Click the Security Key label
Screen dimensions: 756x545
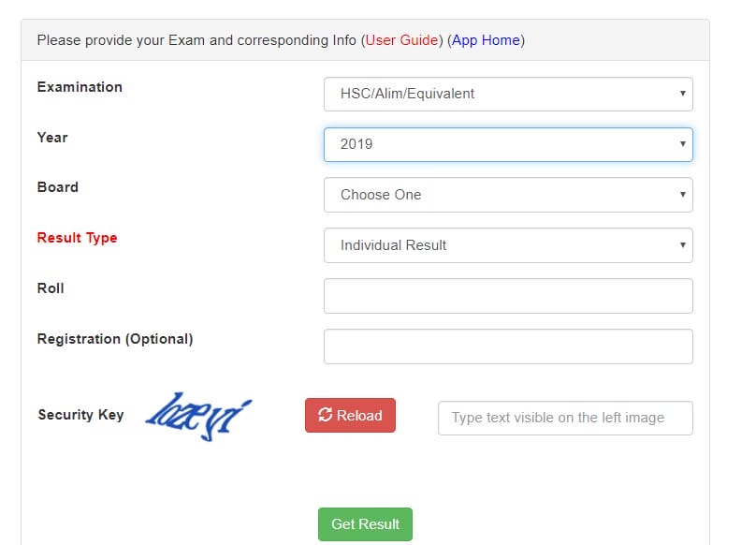(x=81, y=415)
